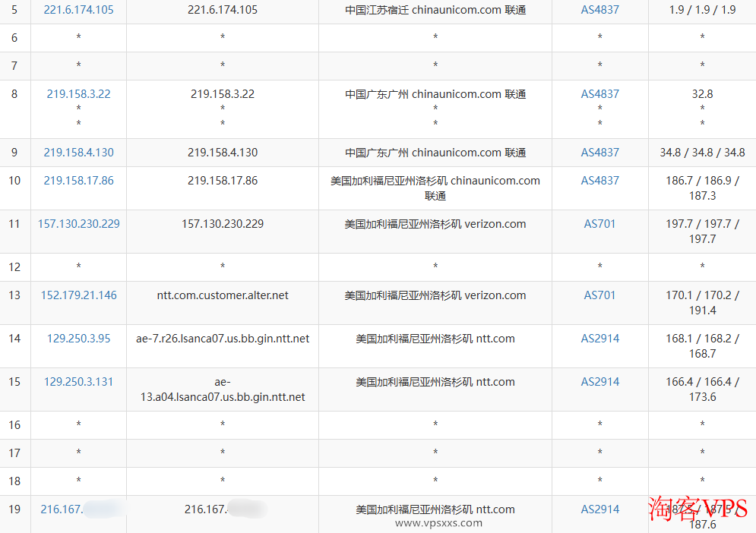Select hop 10 location 洛杉矶 chinaunicom.com
Viewport: 756px width, 533px height.
tap(435, 188)
